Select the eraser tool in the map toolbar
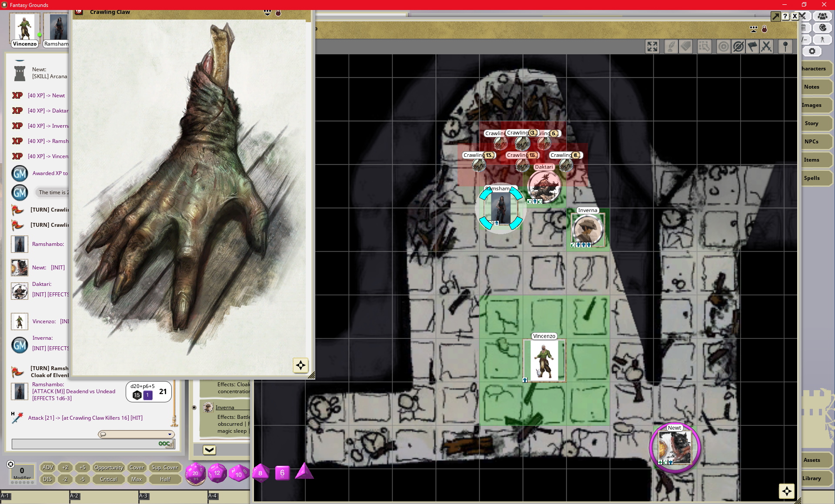Viewport: 835px width, 504px height. click(686, 46)
